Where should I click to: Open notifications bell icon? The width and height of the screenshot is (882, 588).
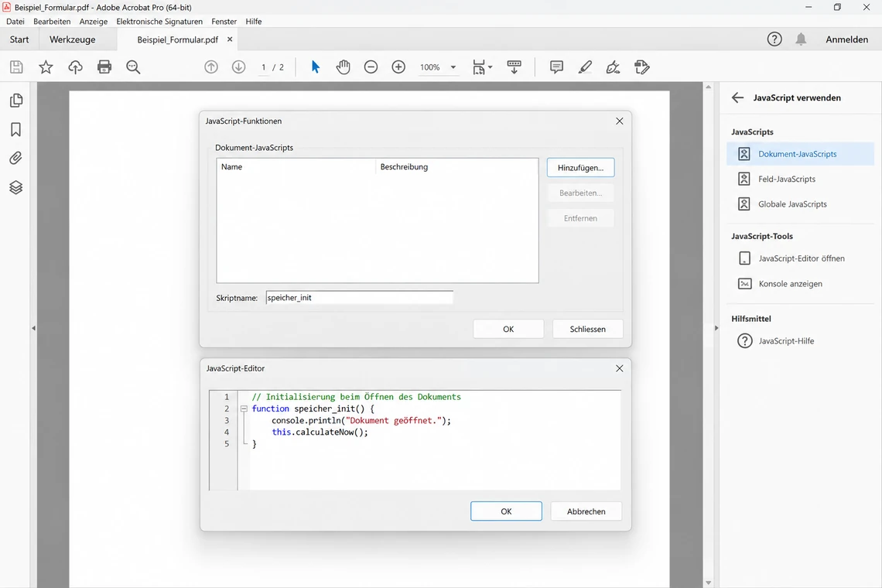(x=801, y=39)
